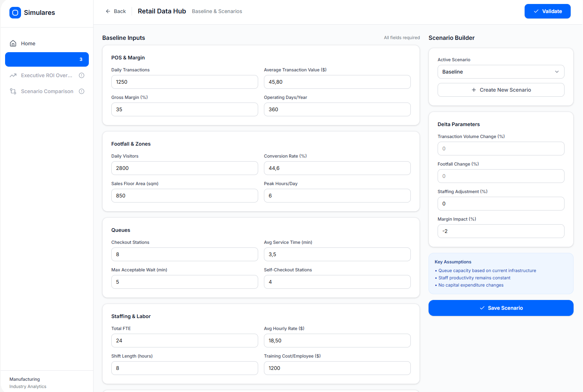Click the Home icon in the sidebar
This screenshot has width=583, height=392.
pyautogui.click(x=12, y=43)
